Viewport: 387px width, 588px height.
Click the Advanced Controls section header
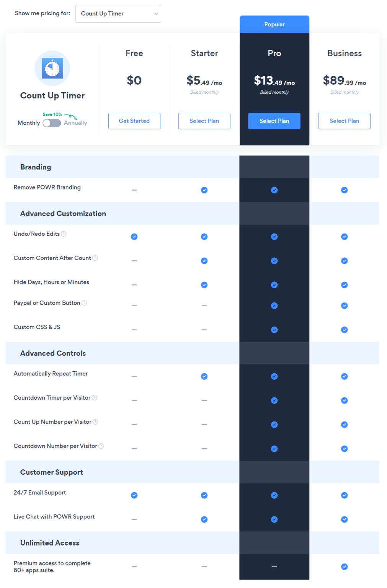tap(53, 353)
